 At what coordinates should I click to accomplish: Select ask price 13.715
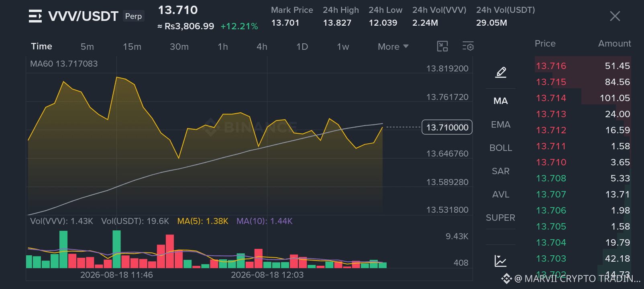tap(551, 82)
